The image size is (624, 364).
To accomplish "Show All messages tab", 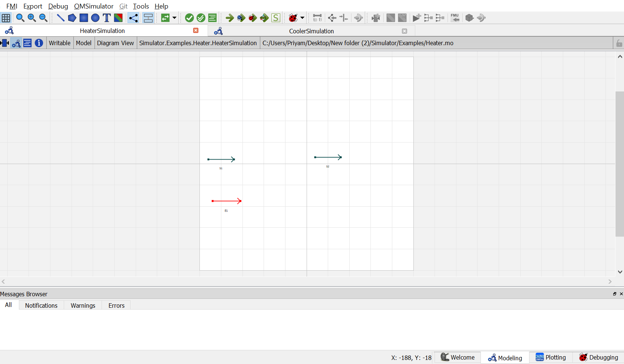I will tap(9, 305).
